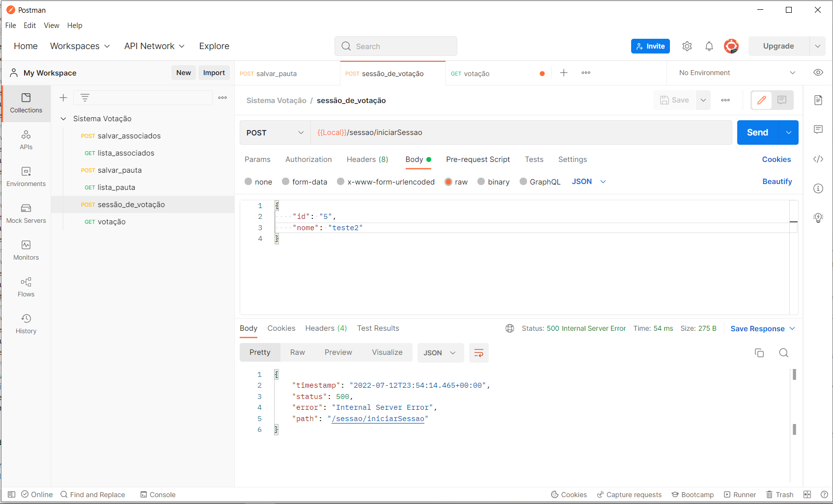Open the Send button dropdown arrow
Viewport: 833px width, 504px height.
[789, 133]
